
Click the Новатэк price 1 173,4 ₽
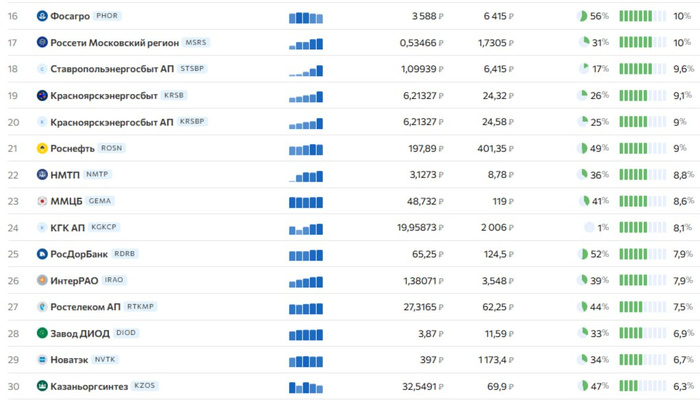click(496, 360)
